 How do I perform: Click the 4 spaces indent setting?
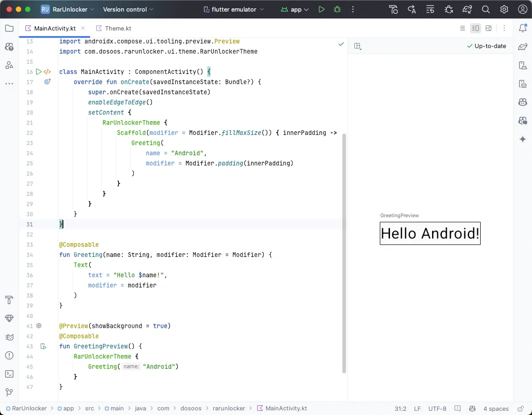pos(496,409)
